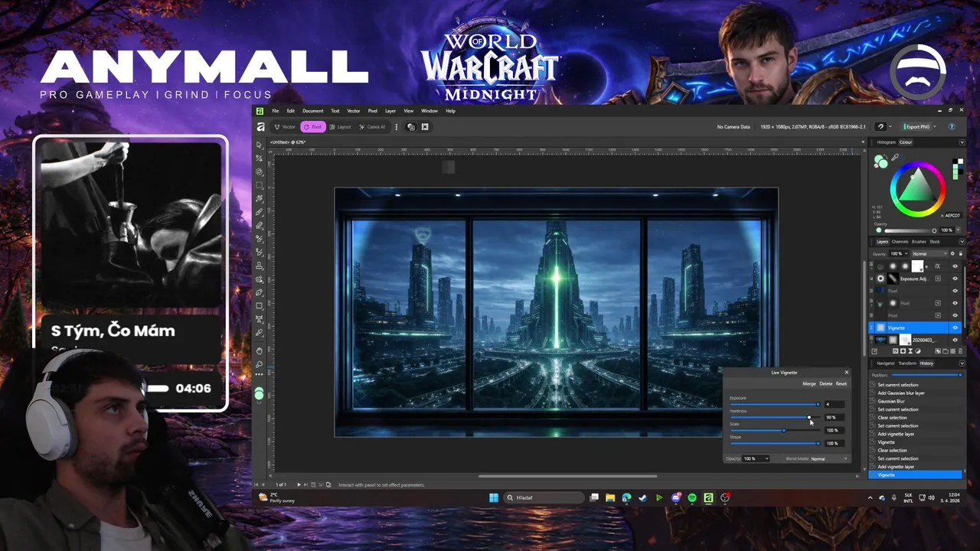Click the Windows Start button
980x551 pixels.
pyautogui.click(x=494, y=497)
